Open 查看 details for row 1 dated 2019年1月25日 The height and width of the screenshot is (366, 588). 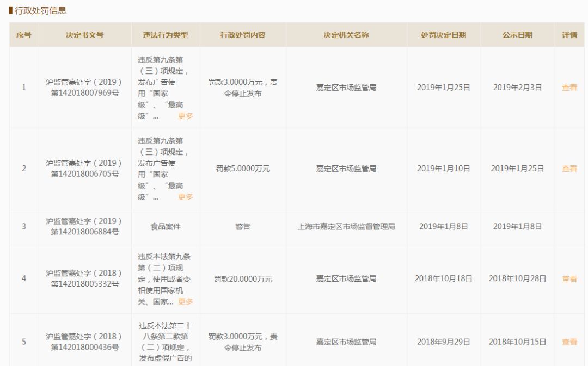569,88
